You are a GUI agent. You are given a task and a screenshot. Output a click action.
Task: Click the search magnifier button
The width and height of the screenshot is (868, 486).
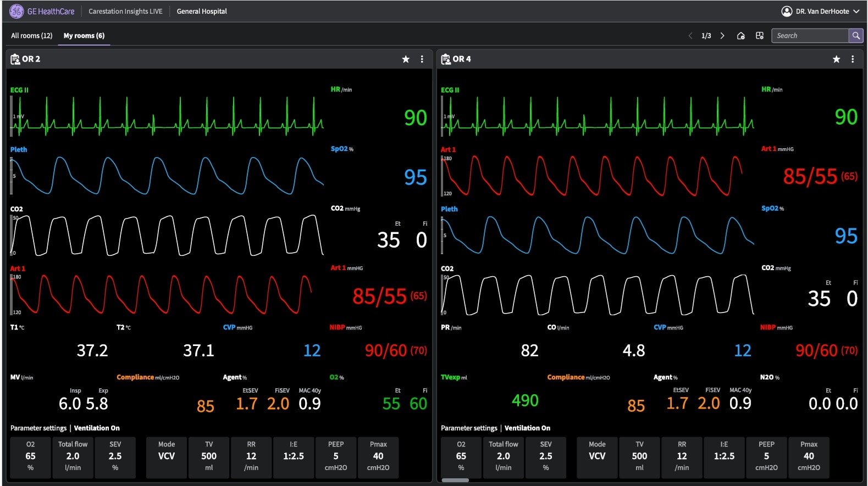point(855,36)
